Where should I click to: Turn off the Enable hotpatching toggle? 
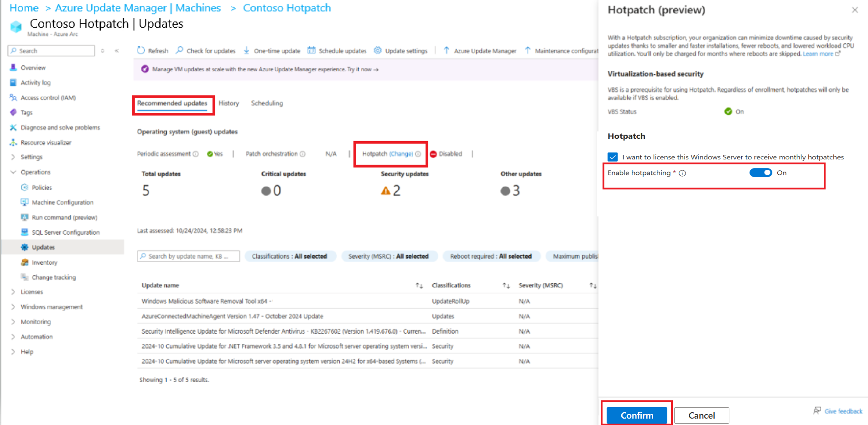[x=760, y=173]
